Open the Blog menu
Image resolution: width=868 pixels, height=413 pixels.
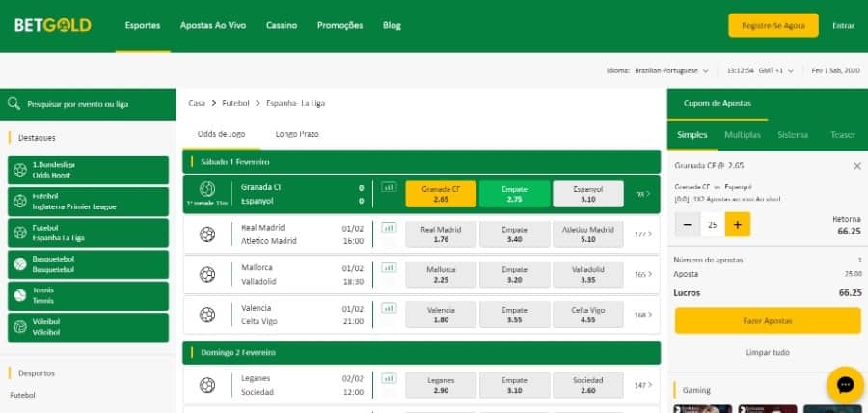392,25
